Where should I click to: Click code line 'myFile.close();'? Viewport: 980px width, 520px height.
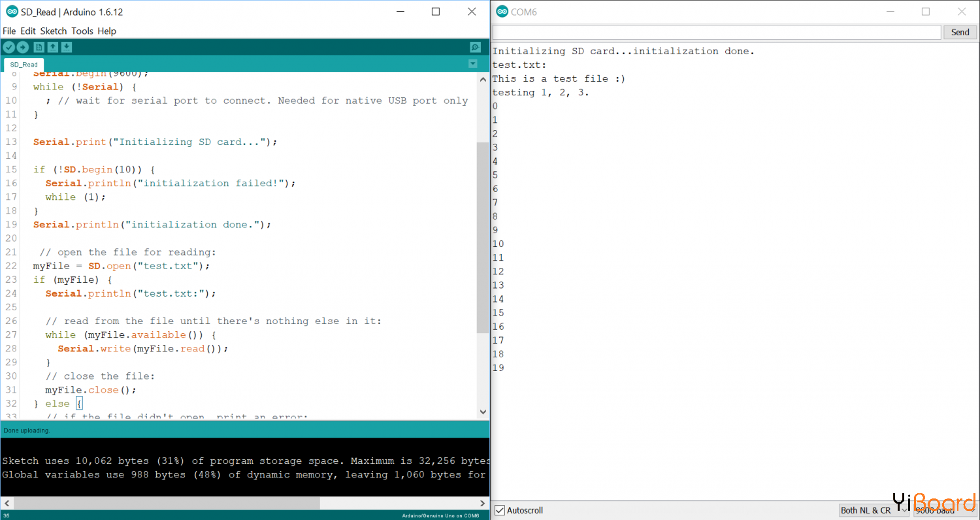click(x=91, y=390)
